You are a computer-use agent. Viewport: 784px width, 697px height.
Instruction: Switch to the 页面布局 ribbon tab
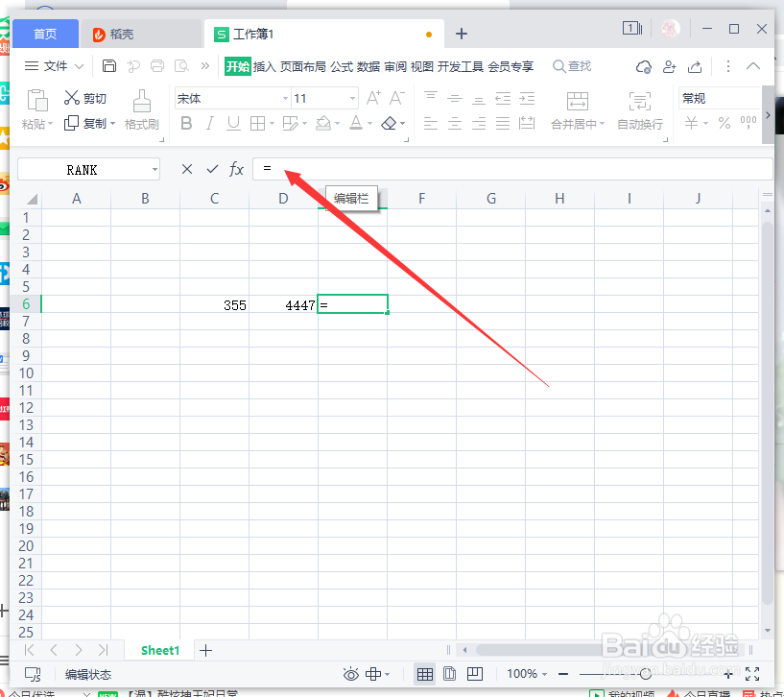(303, 66)
